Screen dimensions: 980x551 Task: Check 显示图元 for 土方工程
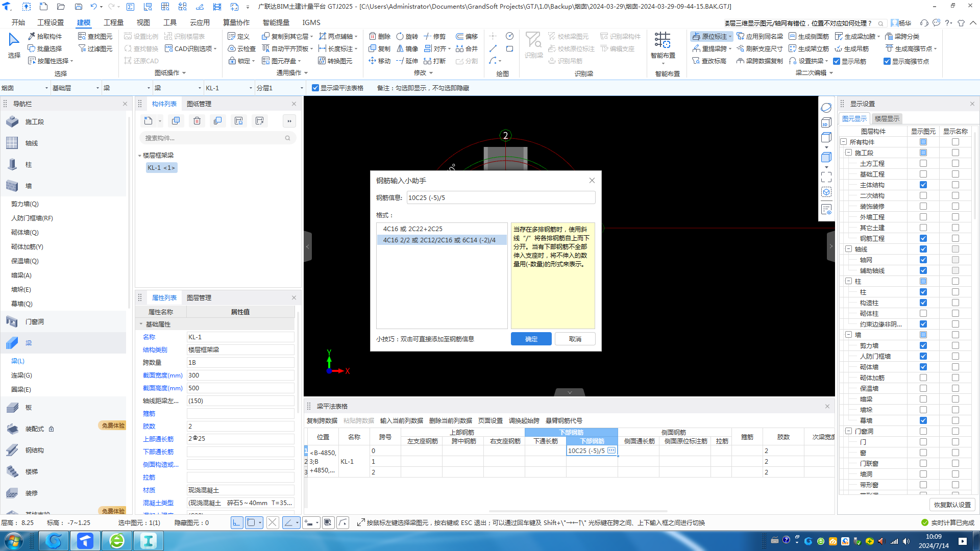(x=923, y=163)
